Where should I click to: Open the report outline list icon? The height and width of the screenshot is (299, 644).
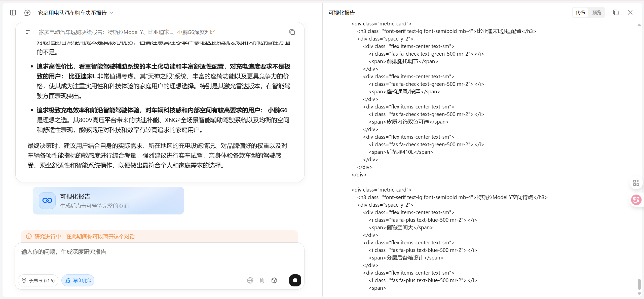(28, 32)
